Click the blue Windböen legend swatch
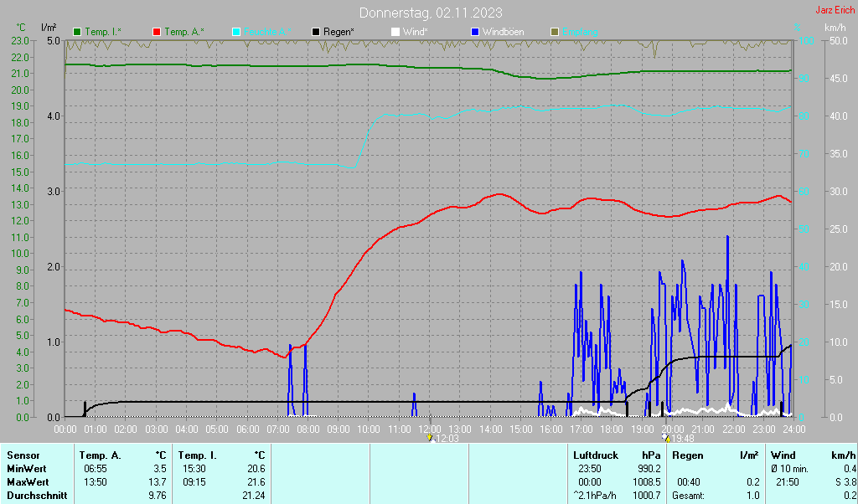858x504 pixels. [475, 33]
